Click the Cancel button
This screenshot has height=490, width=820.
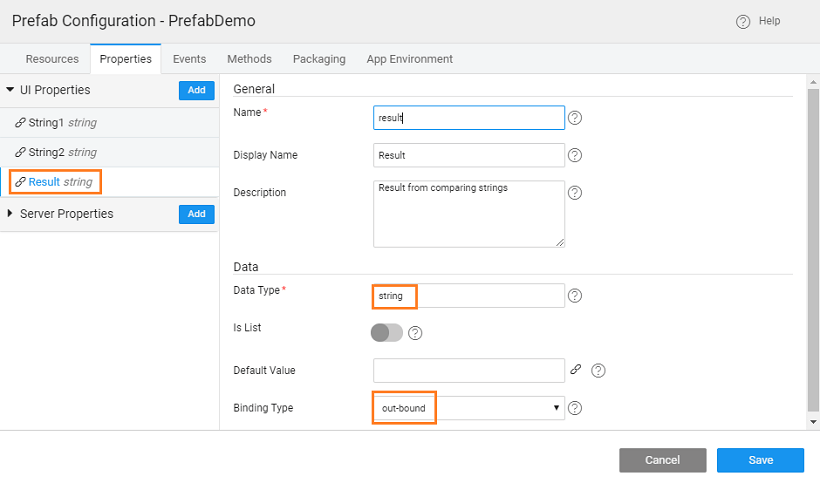coord(662,460)
